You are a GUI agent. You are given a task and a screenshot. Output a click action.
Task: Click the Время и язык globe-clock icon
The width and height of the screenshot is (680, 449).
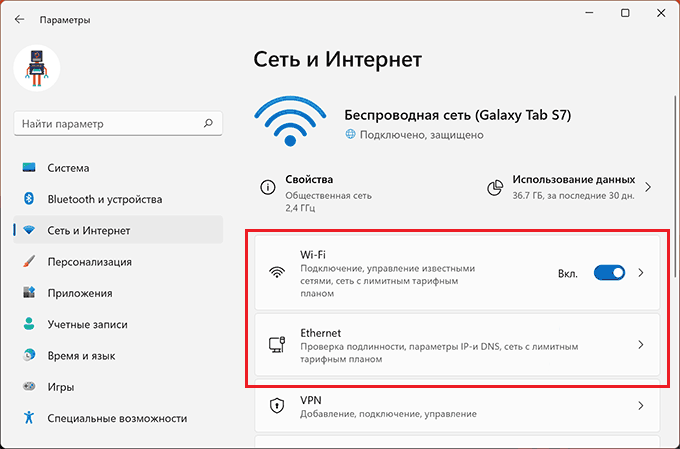(29, 355)
